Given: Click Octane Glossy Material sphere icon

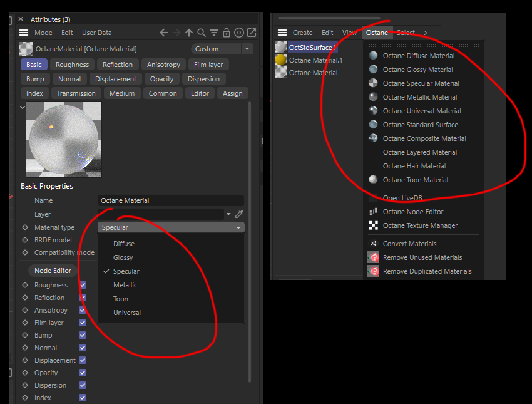Looking at the screenshot, I should click(x=373, y=70).
